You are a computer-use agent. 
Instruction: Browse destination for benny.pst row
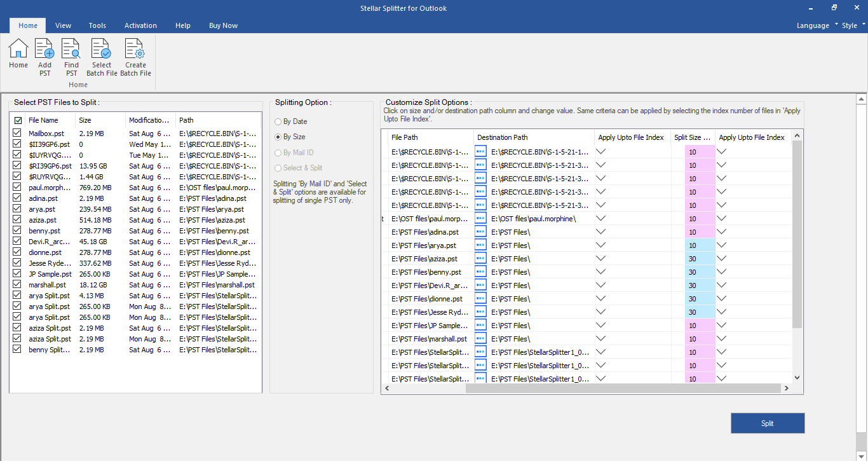pyautogui.click(x=480, y=272)
